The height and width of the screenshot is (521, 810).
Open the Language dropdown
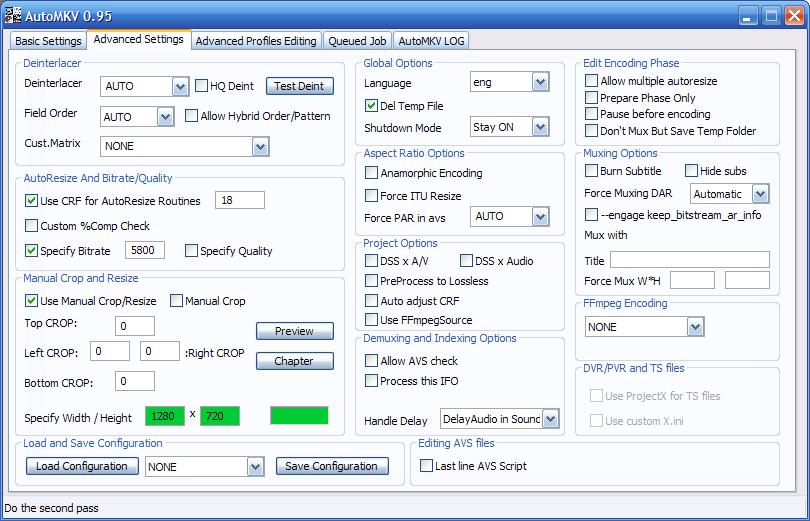coord(540,82)
